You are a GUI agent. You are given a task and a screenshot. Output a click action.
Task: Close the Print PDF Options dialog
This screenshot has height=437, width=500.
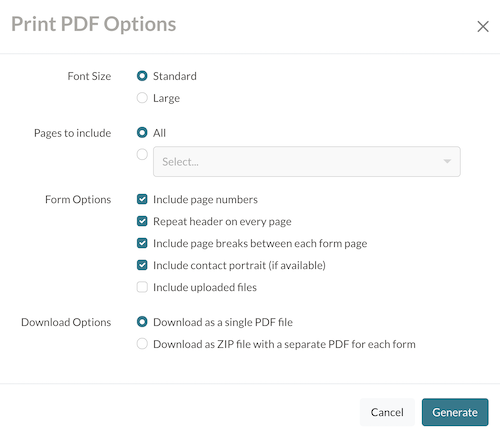pos(483,26)
